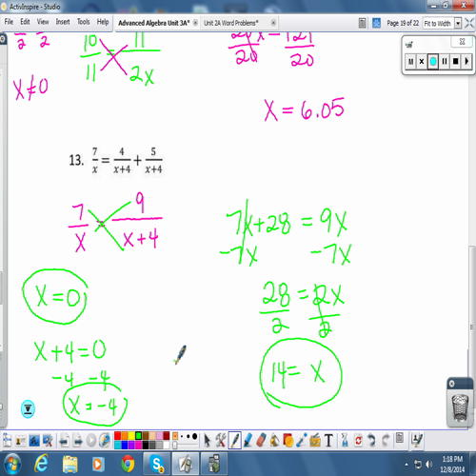Viewport: 476px width, 476px height.
Task: Close the Advanced Algebra Unit 3A tab
Action: click(195, 23)
